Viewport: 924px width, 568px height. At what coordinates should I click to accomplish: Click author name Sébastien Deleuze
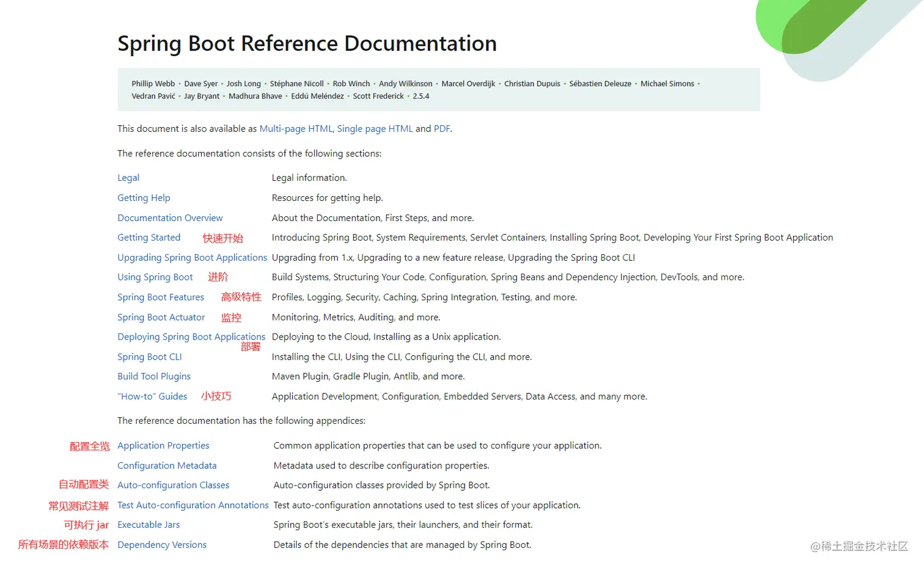(x=600, y=84)
